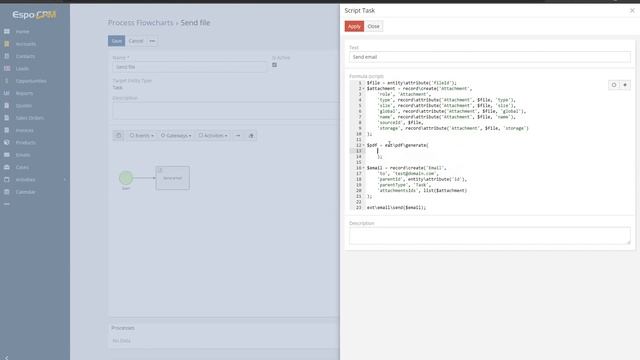
Task: Go to Sales Orders in sidebar
Action: tap(29, 118)
